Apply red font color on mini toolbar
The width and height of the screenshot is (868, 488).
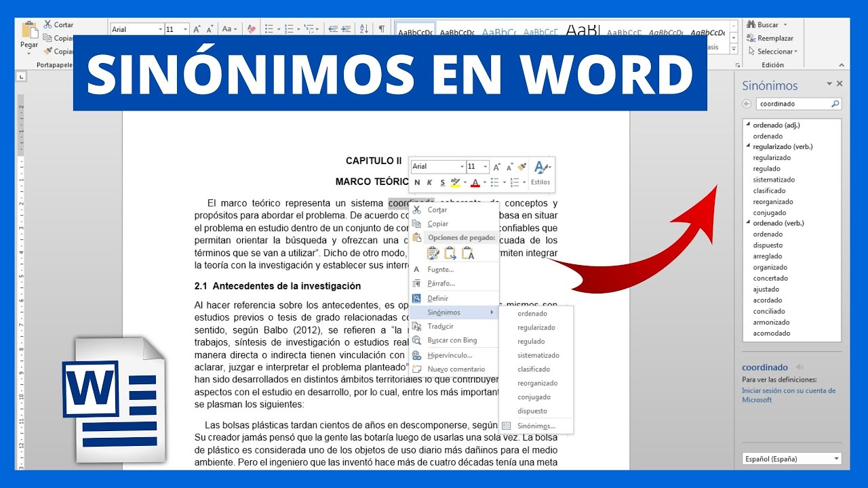tap(475, 182)
